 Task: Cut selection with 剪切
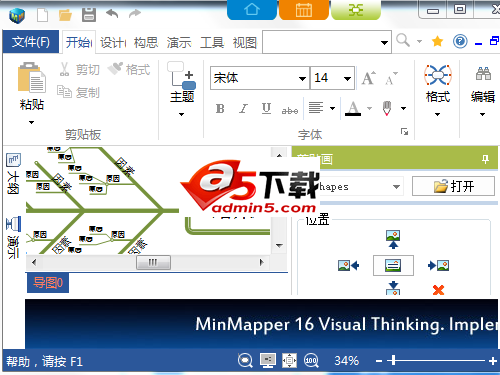pyautogui.click(x=79, y=69)
